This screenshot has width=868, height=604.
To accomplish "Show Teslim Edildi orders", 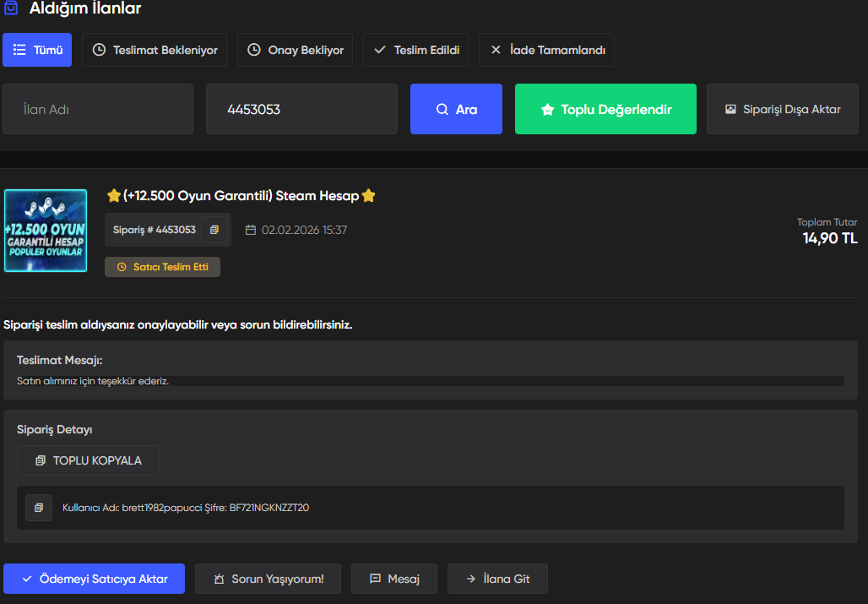I will pyautogui.click(x=415, y=50).
